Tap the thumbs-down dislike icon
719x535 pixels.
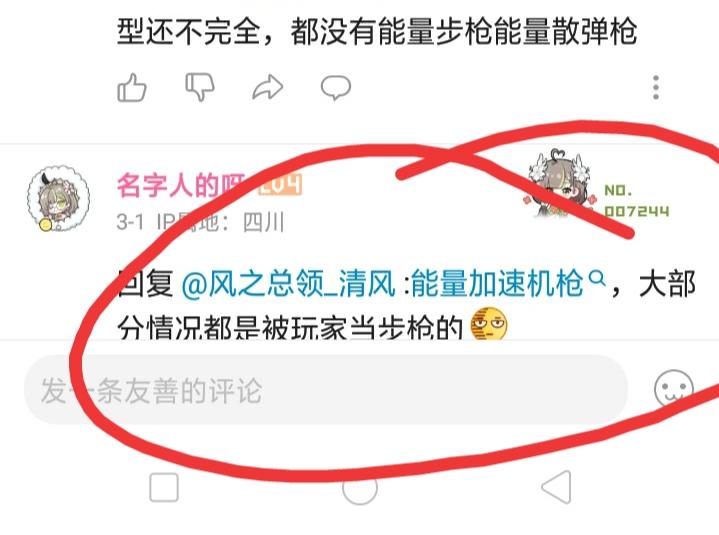(x=199, y=87)
